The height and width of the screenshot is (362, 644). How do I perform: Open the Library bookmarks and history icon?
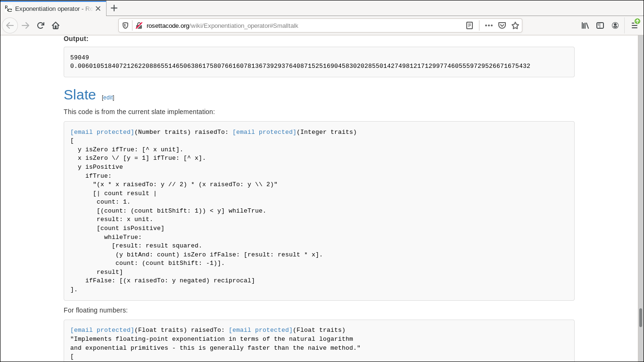click(x=585, y=25)
